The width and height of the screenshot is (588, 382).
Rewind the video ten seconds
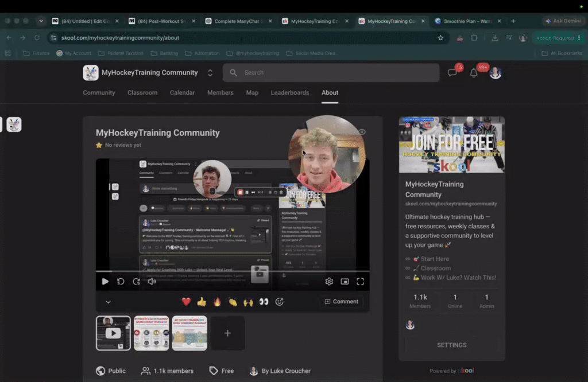coord(121,281)
